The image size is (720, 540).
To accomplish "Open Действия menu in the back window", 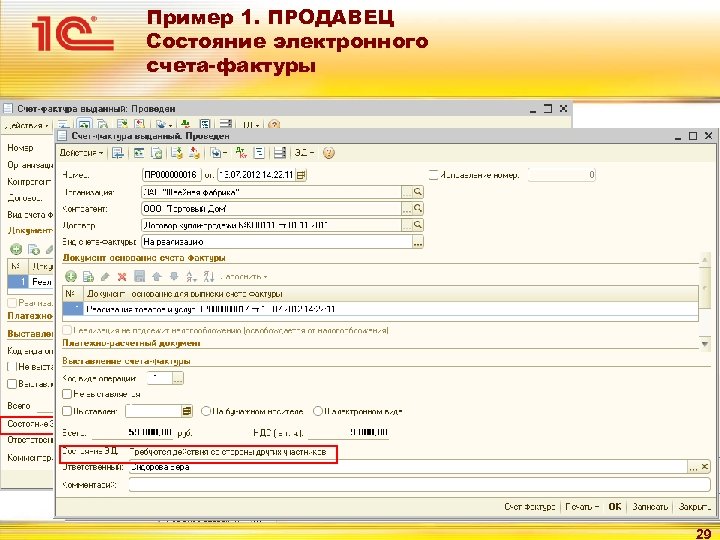I will 27,125.
